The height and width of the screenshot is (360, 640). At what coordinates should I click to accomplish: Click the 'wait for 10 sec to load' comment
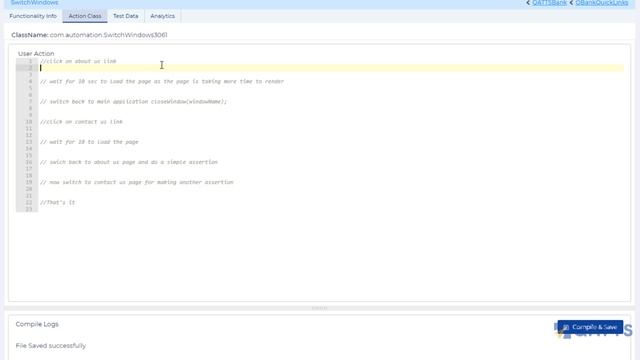(162, 81)
